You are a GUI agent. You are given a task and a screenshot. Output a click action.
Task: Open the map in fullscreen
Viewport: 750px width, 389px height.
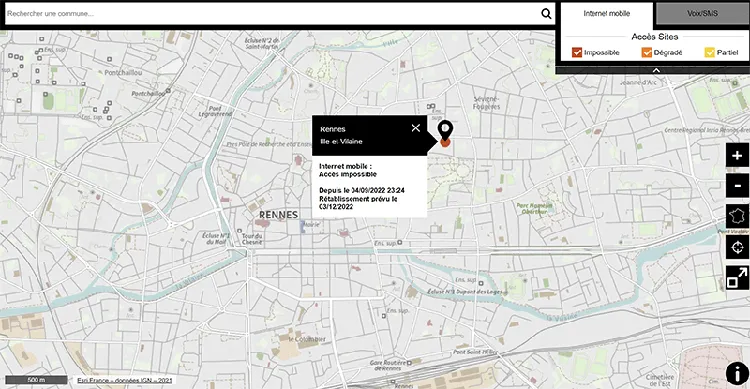(737, 278)
